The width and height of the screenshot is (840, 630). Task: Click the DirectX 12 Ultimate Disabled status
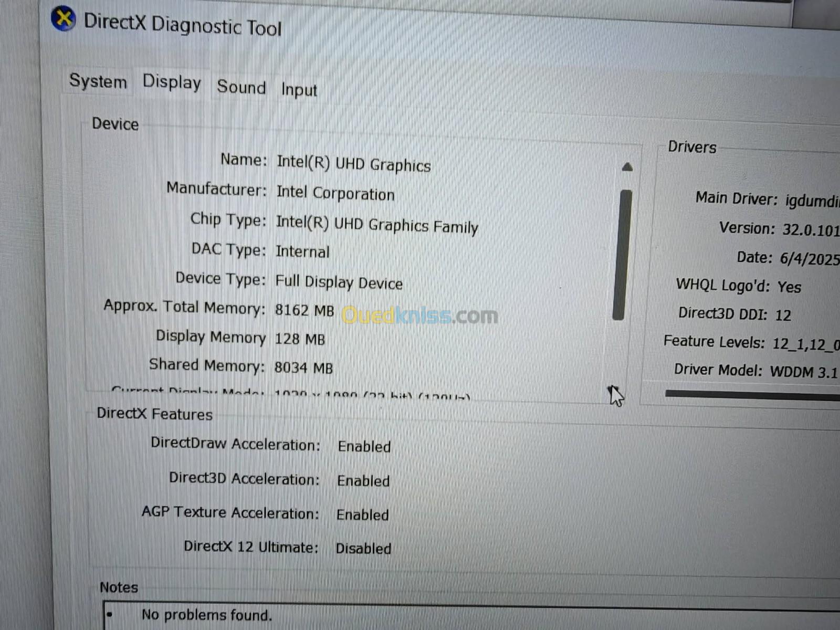point(363,549)
